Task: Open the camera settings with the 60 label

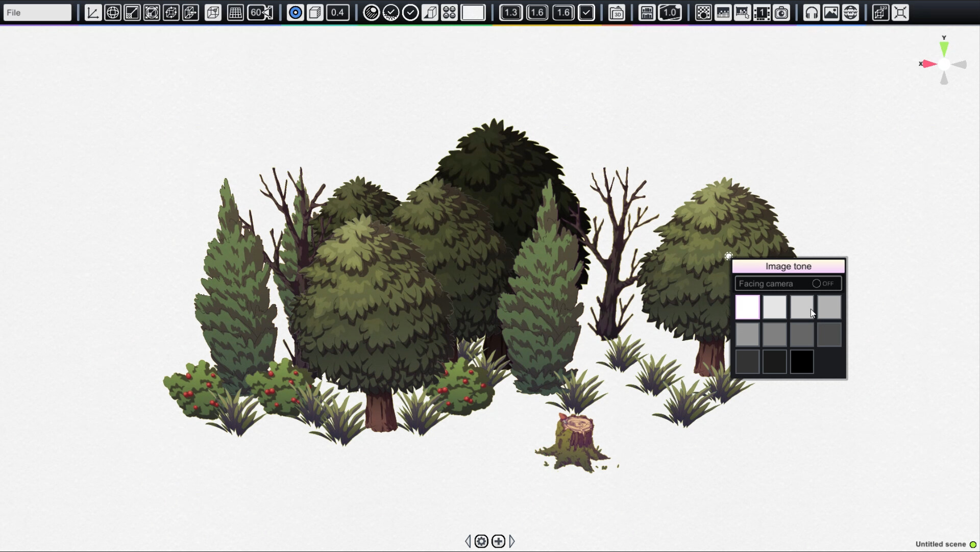Action: pos(260,13)
